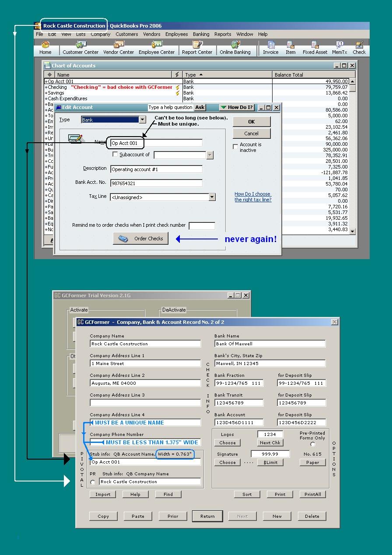Image resolution: width=392 pixels, height=555 pixels.
Task: Select the Cash Expenditures account row
Action: click(x=196, y=98)
